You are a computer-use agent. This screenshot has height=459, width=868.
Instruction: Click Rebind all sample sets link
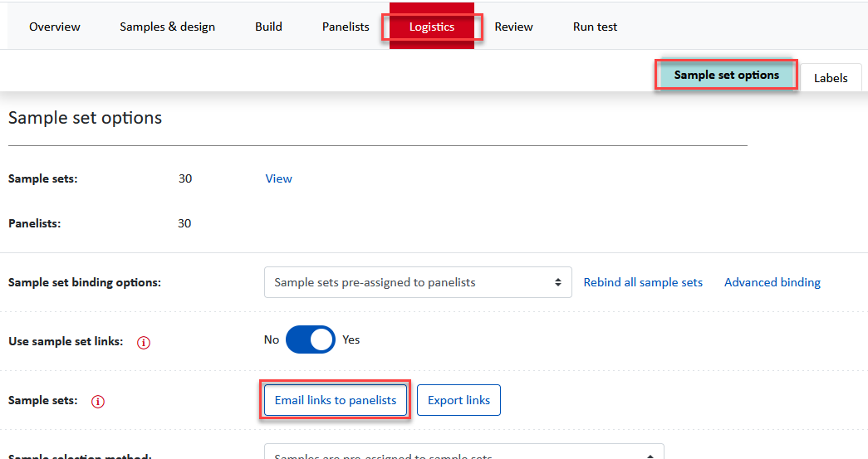click(643, 282)
